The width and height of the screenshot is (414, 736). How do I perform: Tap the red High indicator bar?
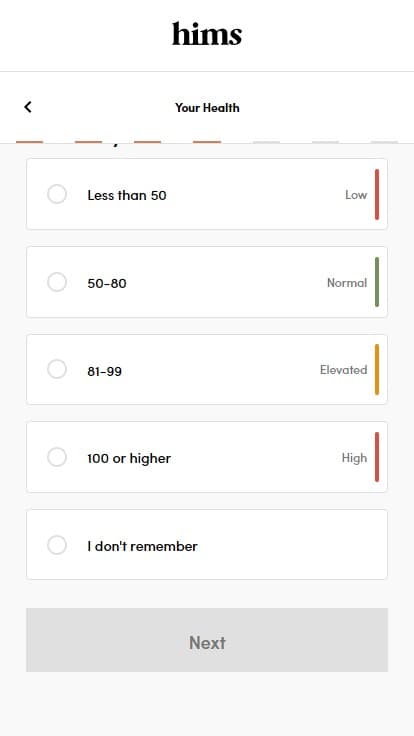(x=377, y=457)
